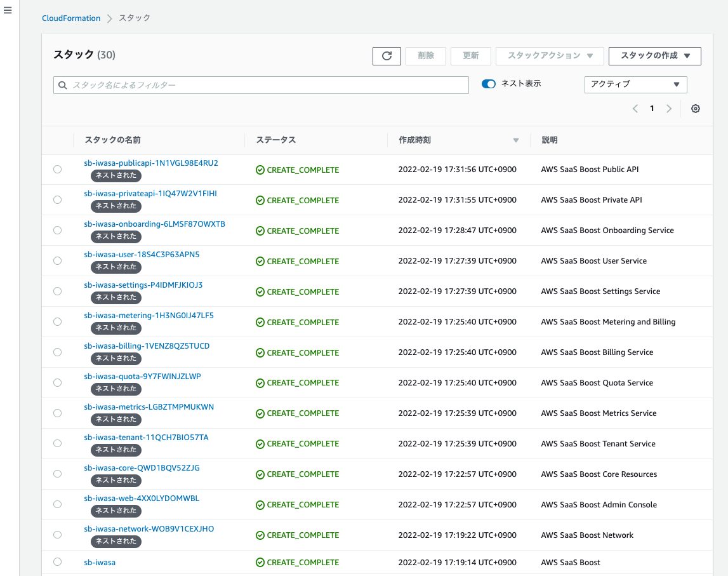Open the スタックアクション dropdown

click(x=550, y=56)
